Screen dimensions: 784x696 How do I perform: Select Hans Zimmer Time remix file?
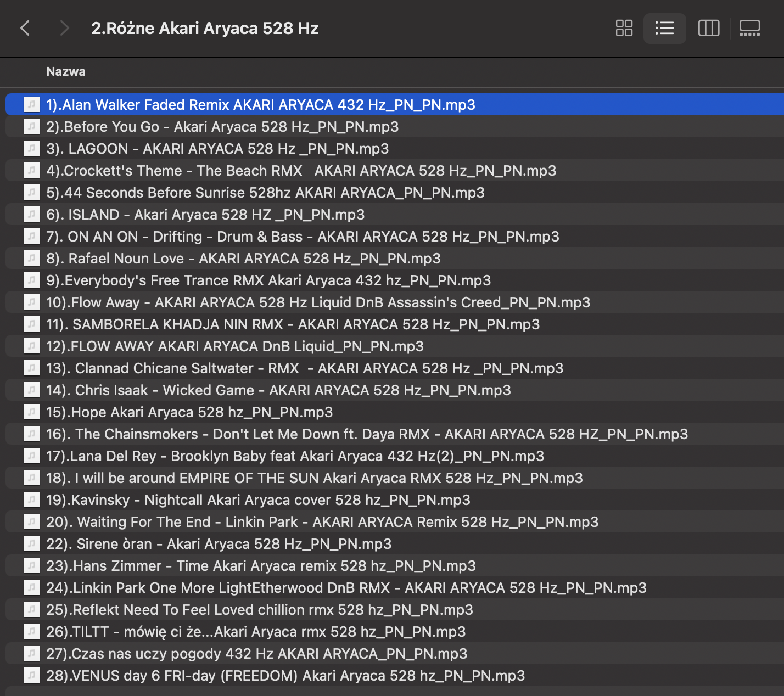tap(261, 566)
